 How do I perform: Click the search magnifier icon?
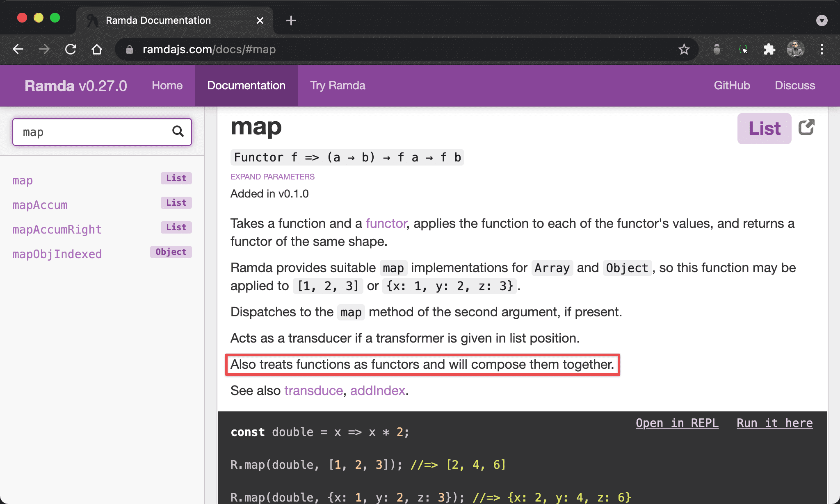click(178, 131)
